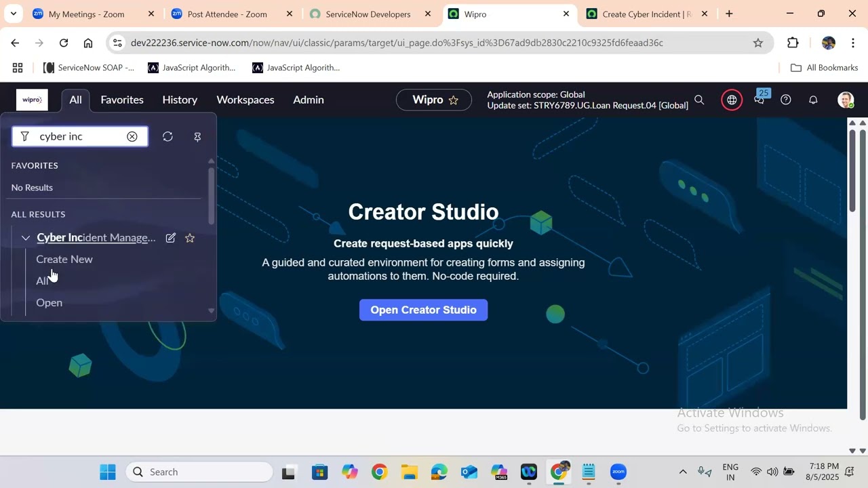Open the Workspaces menu
This screenshot has width=868, height=488.
click(x=245, y=100)
